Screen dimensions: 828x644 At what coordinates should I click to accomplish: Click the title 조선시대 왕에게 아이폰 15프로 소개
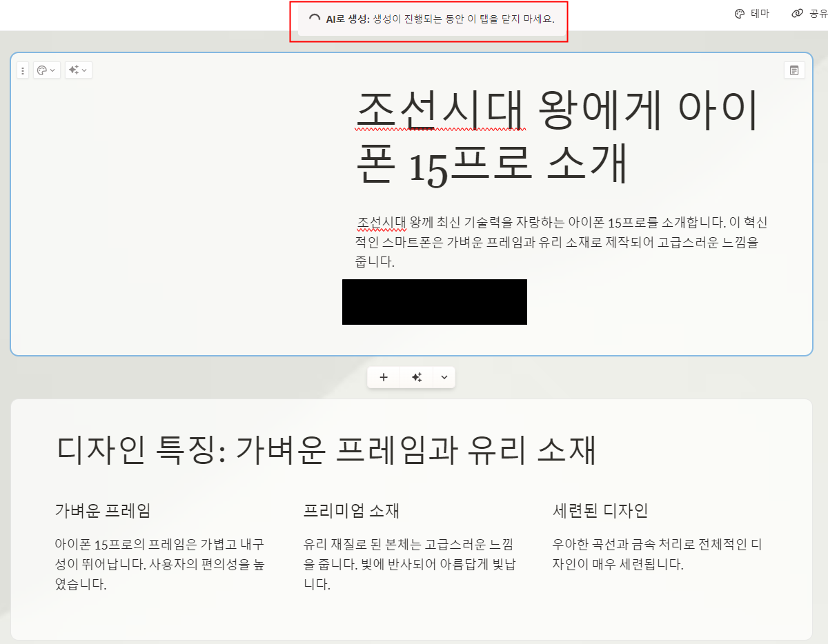558,137
